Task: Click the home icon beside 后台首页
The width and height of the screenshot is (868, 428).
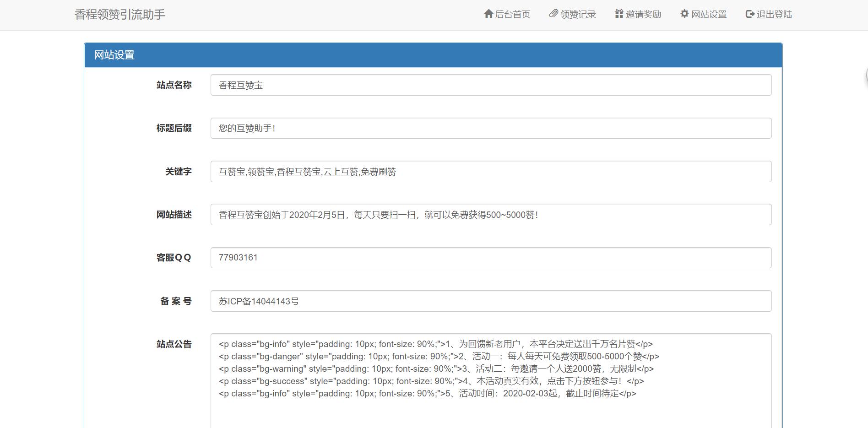Action: (488, 14)
